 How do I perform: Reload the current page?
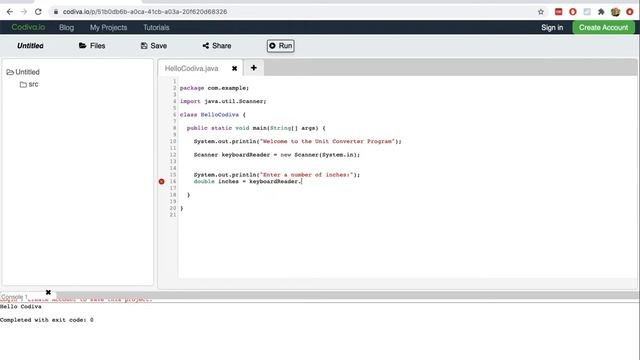click(38, 12)
